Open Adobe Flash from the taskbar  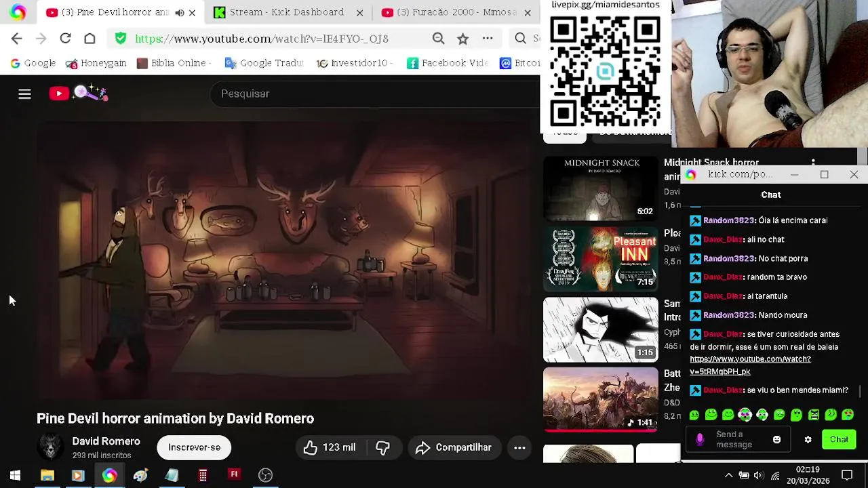pos(234,474)
